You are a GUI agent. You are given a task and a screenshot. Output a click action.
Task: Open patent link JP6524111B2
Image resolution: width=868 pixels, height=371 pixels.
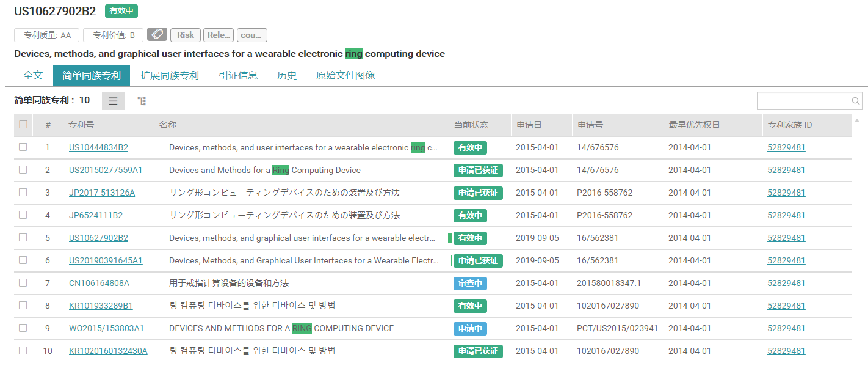pos(96,215)
